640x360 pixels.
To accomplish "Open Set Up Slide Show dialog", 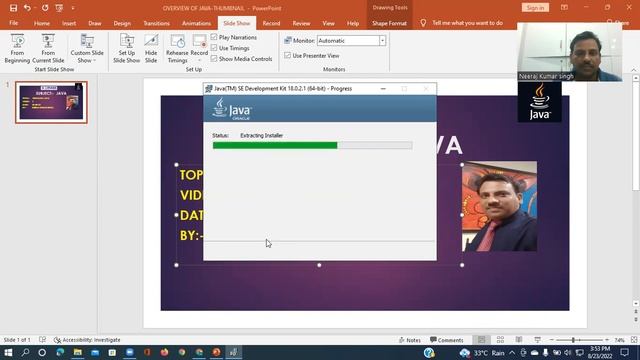I will coord(127,48).
